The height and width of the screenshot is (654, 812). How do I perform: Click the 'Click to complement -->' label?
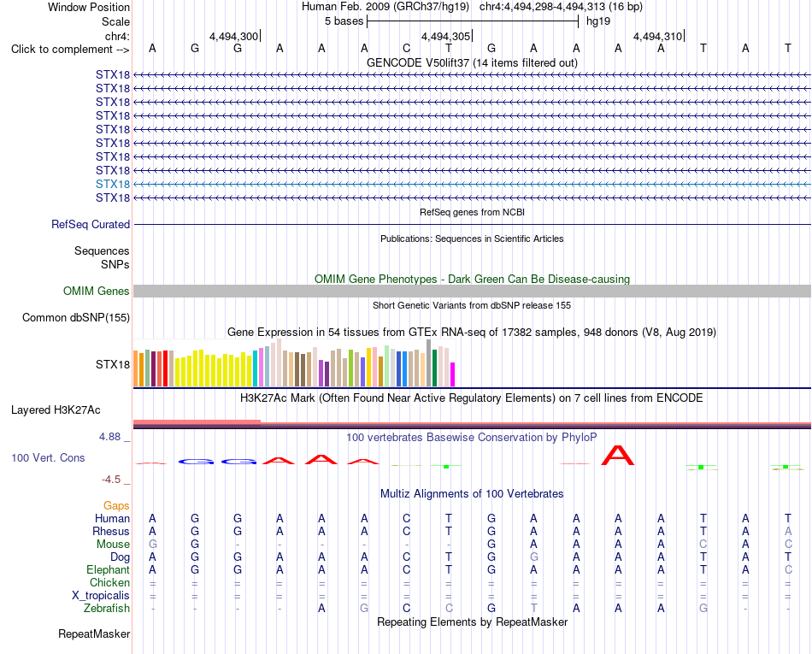[70, 50]
